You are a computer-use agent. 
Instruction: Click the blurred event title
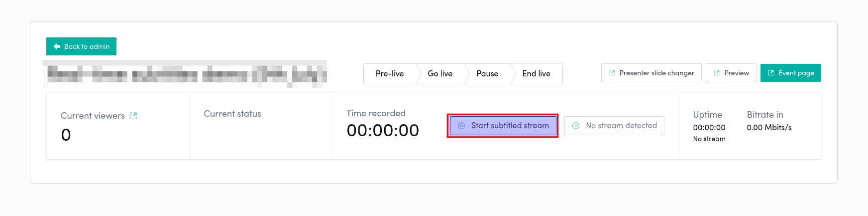pos(185,74)
